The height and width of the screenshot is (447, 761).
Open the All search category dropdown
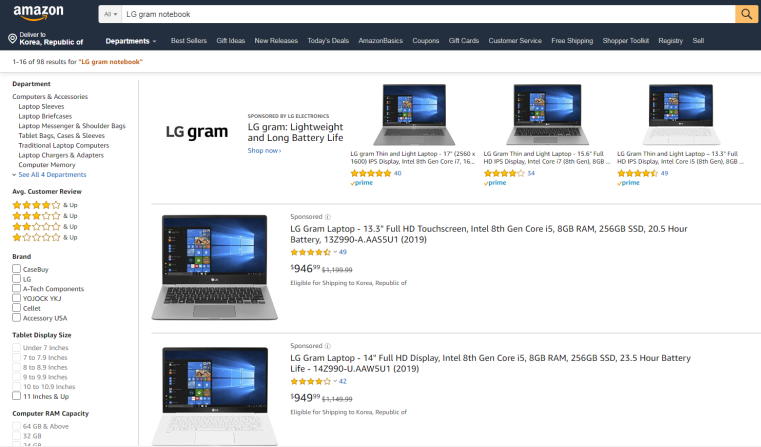[x=110, y=14]
